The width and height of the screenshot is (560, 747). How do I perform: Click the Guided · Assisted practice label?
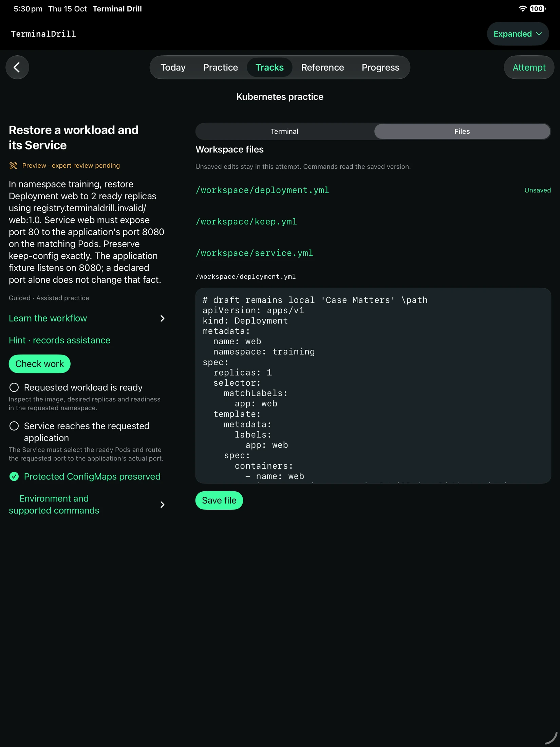pos(49,298)
